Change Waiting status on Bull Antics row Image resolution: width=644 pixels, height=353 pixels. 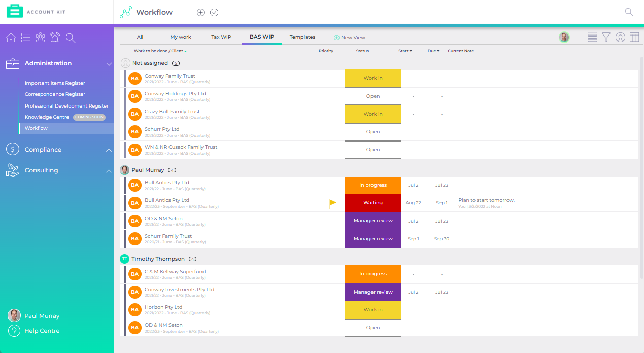click(x=373, y=203)
